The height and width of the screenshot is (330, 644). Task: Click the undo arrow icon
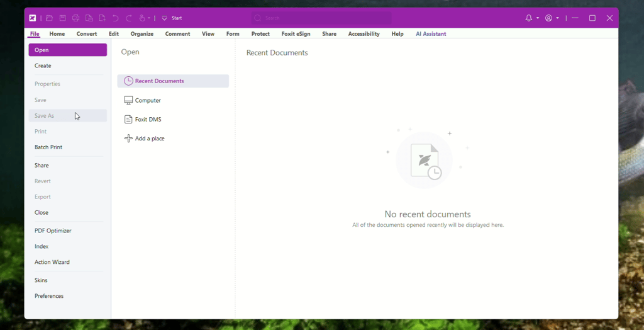click(116, 18)
